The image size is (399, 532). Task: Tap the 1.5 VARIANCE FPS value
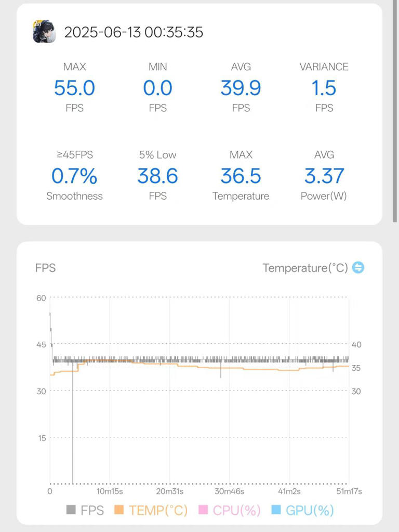pyautogui.click(x=324, y=88)
